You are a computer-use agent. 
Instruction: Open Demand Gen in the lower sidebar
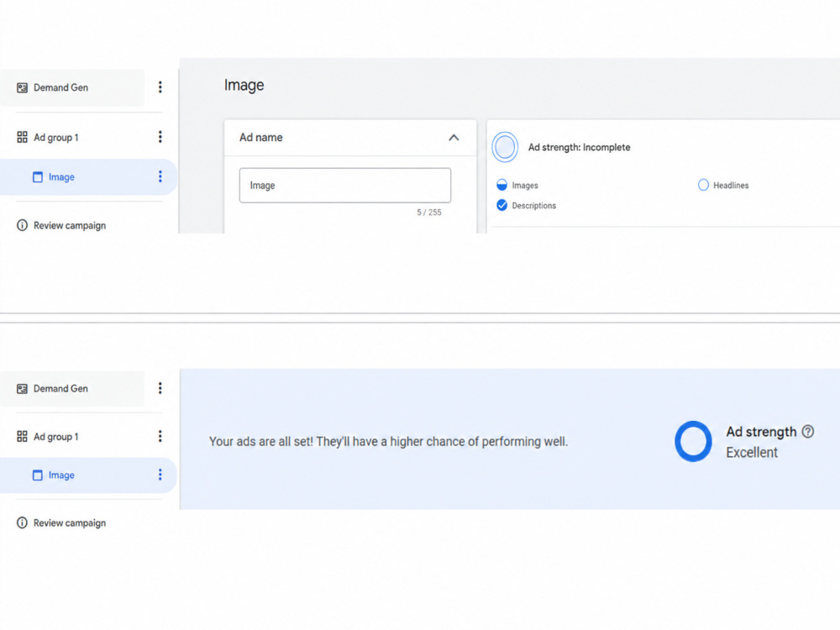click(72, 388)
